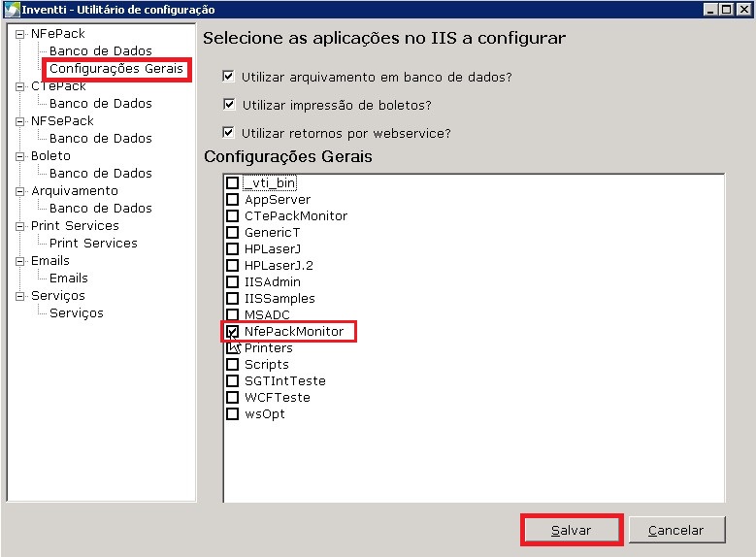Select Banco de Dados under Boleto

(x=100, y=174)
